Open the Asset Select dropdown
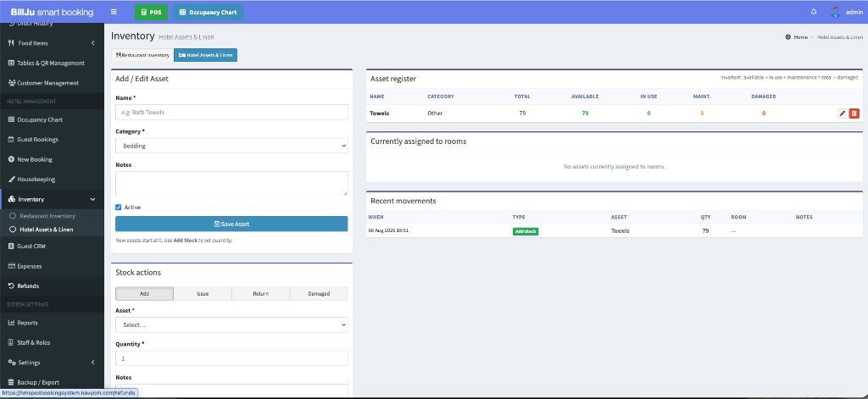This screenshot has height=399, width=868. [231, 324]
